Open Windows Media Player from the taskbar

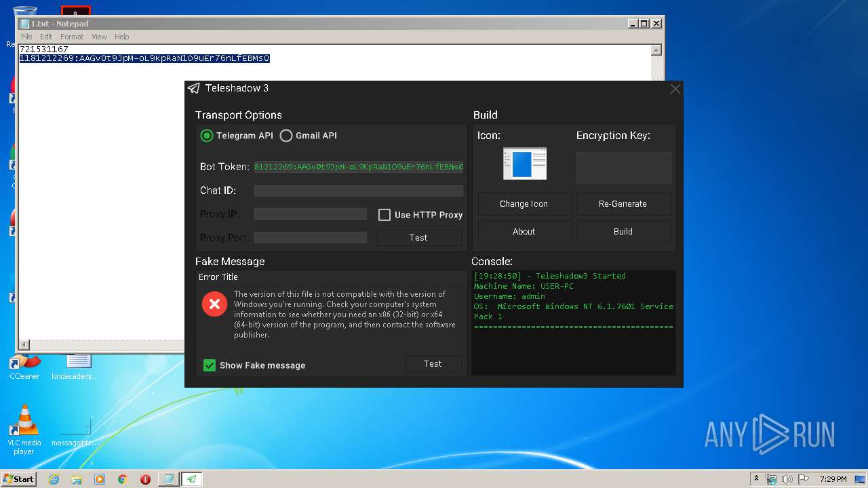(x=100, y=479)
